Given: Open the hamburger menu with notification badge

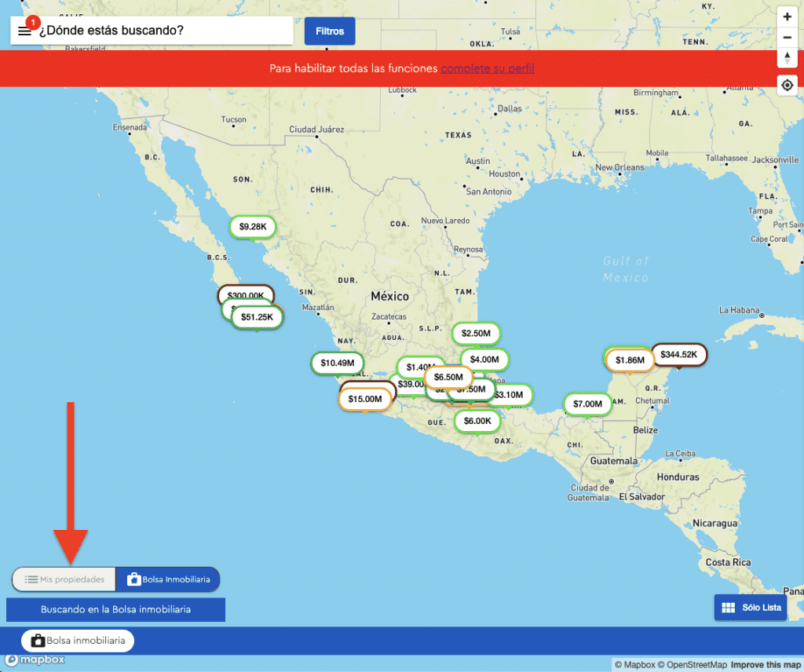Looking at the screenshot, I should click(25, 31).
